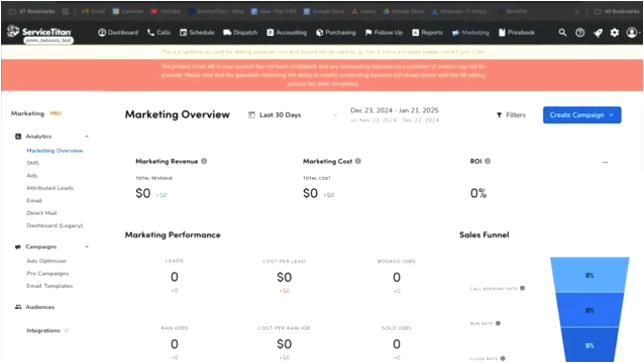Open the Last 30 Days date dropdown
This screenshot has width=644, height=363.
(x=293, y=115)
